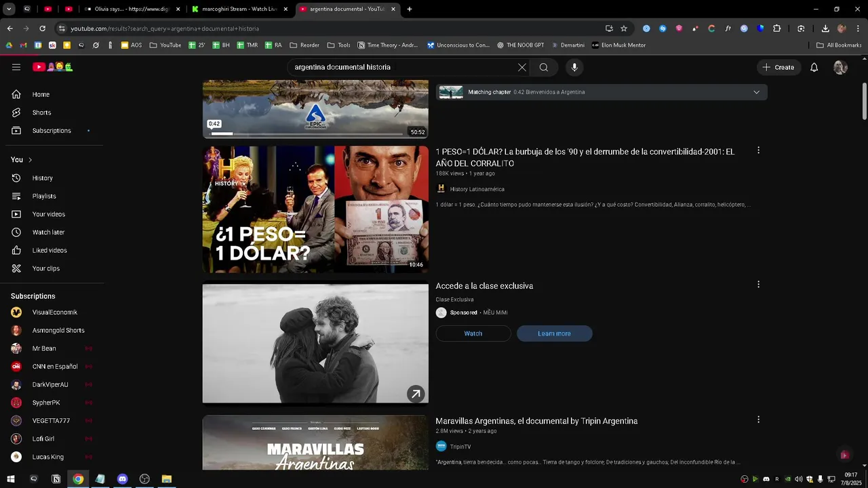Open browser extensions puzzle icon

[x=777, y=28]
